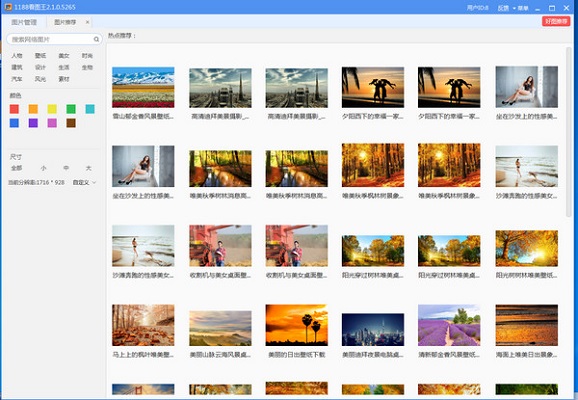
Task: Click 反馈 in the title bar
Action: pos(503,8)
